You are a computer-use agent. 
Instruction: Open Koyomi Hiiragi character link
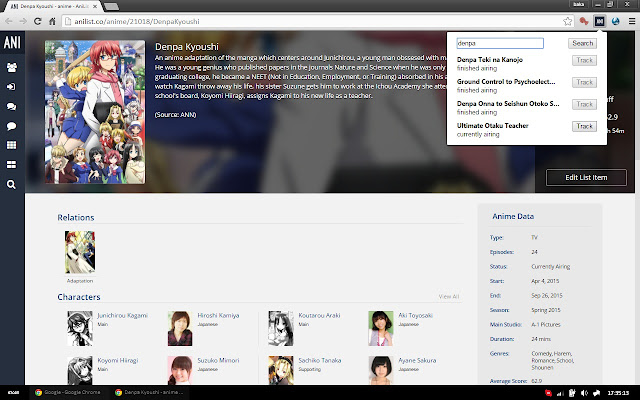[118, 360]
